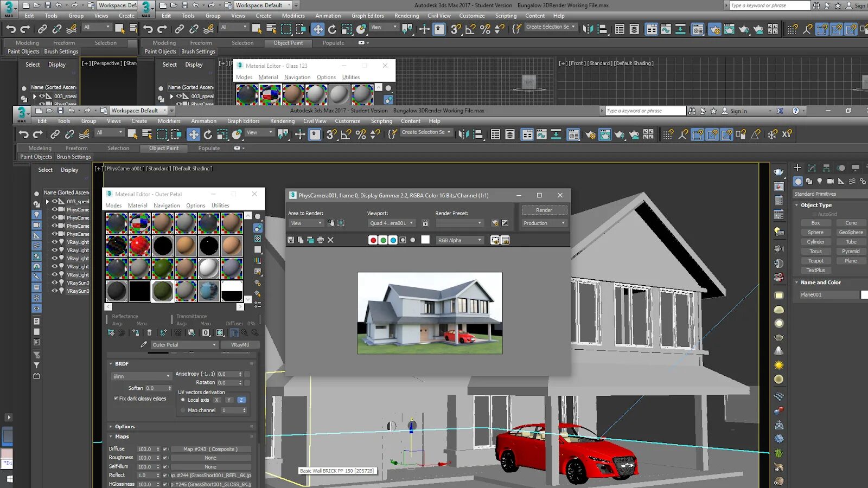This screenshot has height=488, width=868.
Task: Expand the Options rollout in Material Editor
Action: coord(124,427)
